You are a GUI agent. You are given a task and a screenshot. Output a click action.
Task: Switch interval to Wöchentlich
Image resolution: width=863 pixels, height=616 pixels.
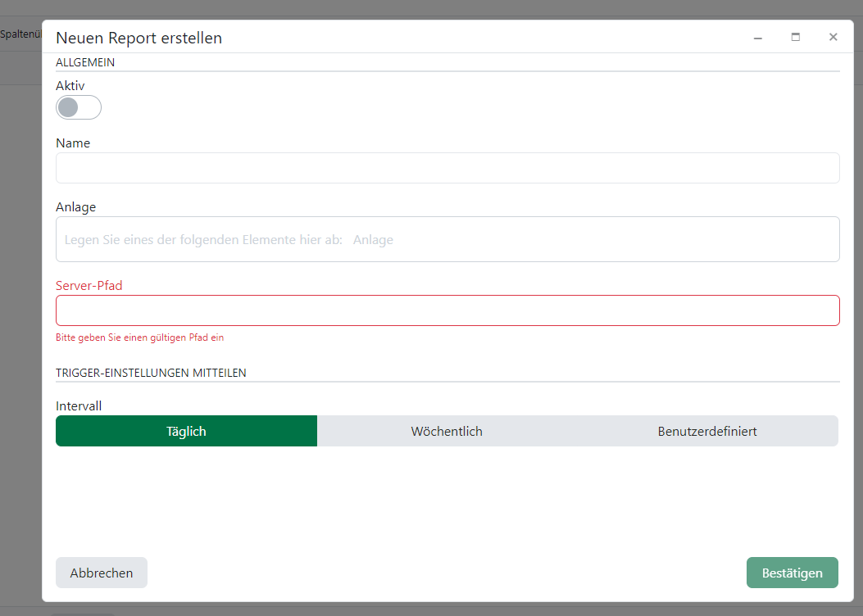click(x=447, y=431)
